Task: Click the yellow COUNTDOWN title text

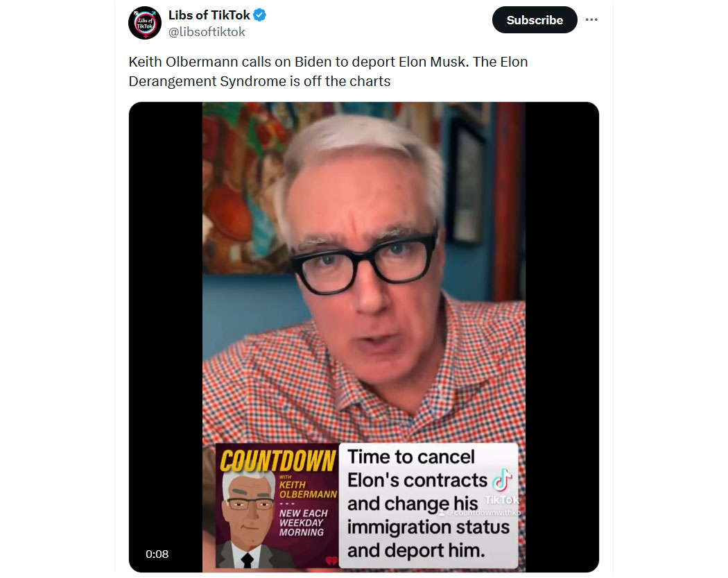Action: click(x=277, y=461)
